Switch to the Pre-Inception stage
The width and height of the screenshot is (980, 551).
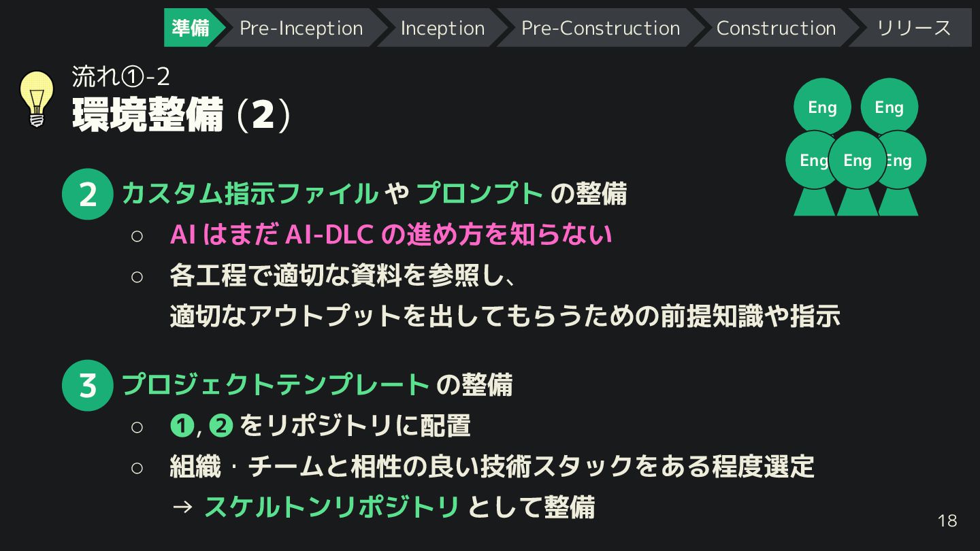[x=301, y=28]
